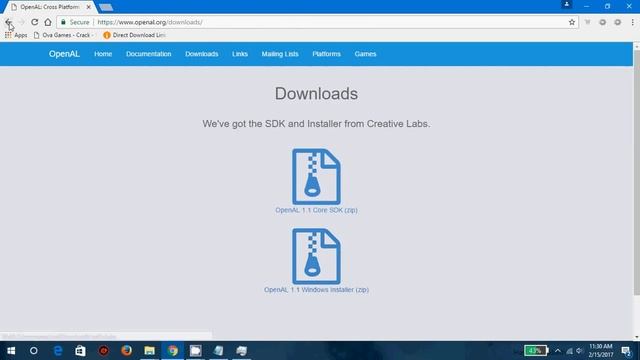
Task: Go to Home in site navigation
Action: [x=103, y=54]
